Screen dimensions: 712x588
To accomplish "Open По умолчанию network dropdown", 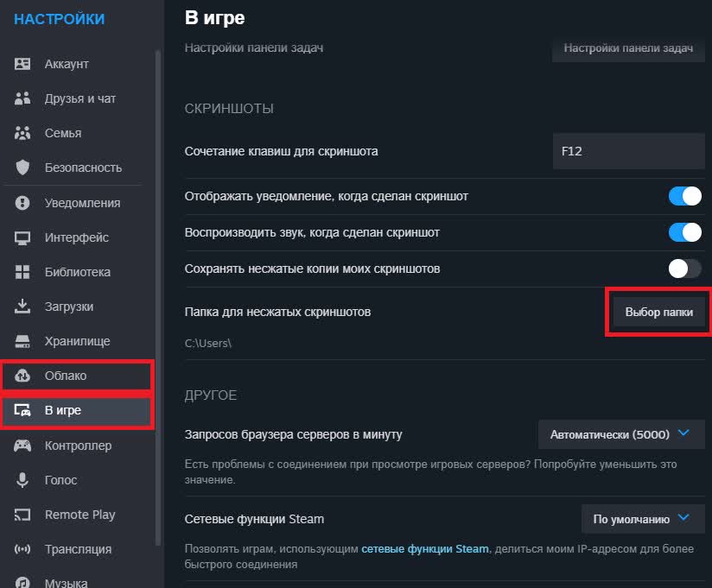I will click(x=643, y=519).
